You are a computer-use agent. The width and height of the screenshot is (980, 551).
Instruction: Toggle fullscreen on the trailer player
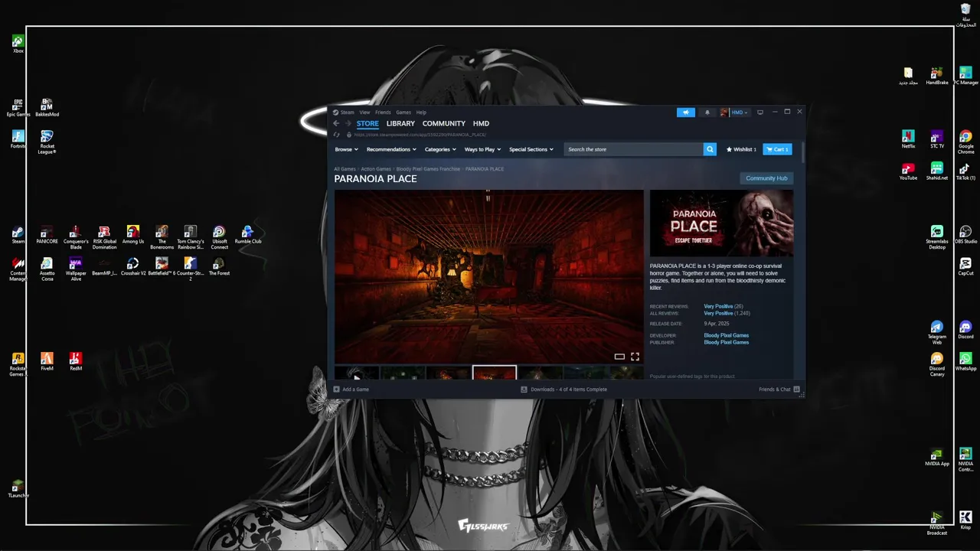click(x=635, y=357)
